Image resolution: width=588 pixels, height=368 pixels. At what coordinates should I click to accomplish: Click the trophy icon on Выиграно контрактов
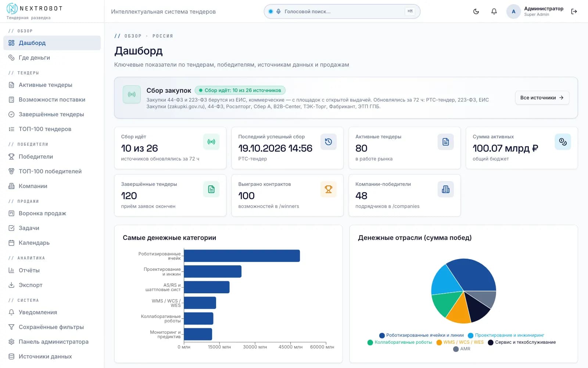329,189
